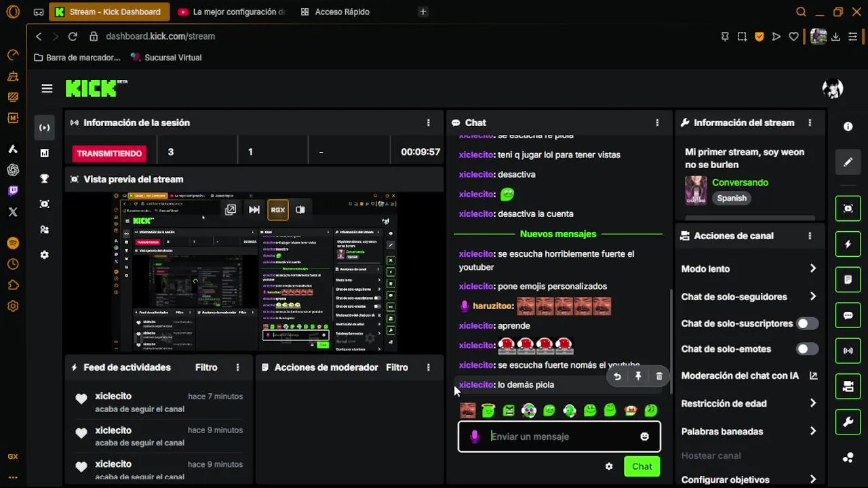Expand Restricción de edad options
868x488 pixels.
[812, 403]
